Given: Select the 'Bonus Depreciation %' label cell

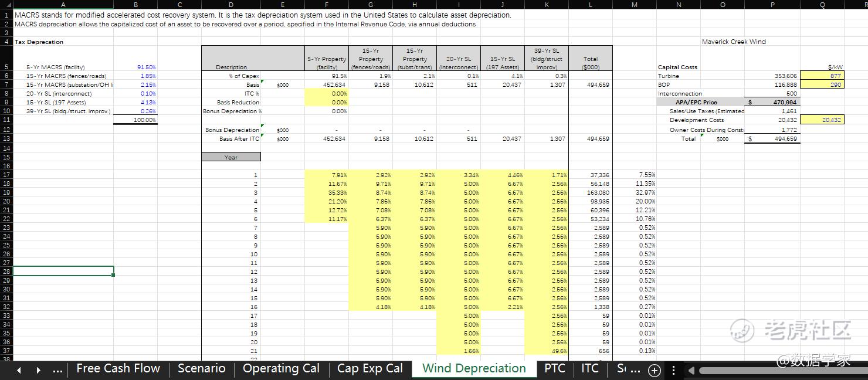Looking at the screenshot, I should click(231, 111).
